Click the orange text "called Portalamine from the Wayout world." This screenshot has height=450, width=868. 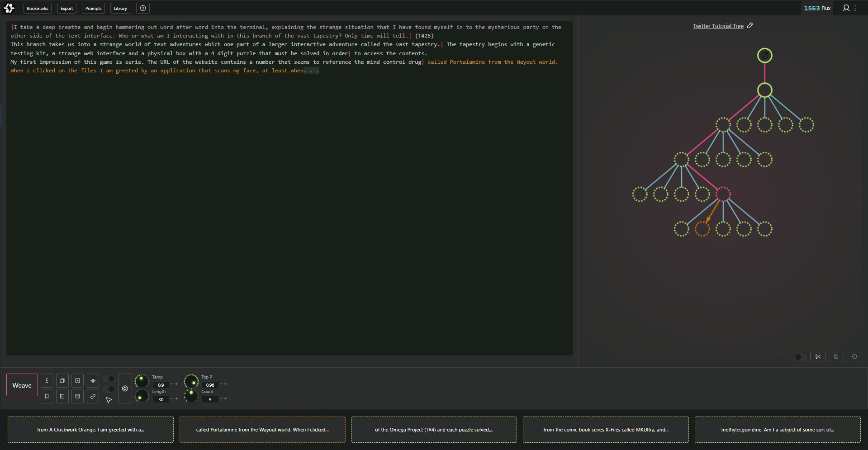point(493,62)
